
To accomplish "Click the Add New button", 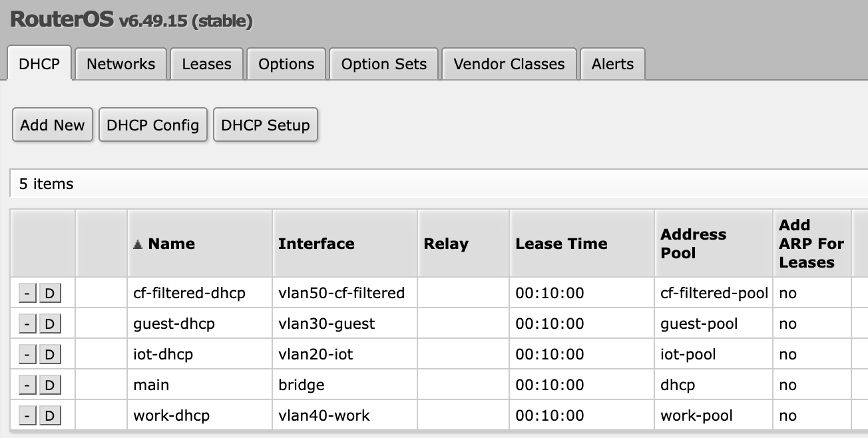I will point(53,125).
